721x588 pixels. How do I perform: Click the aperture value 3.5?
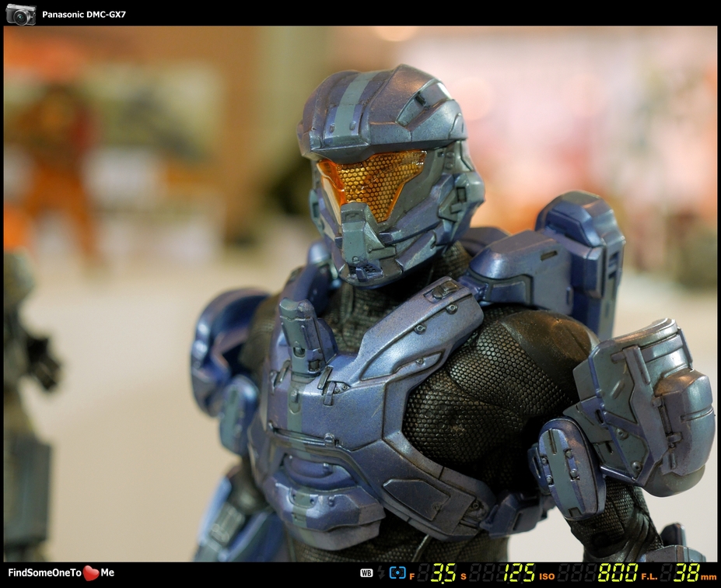[443, 572]
